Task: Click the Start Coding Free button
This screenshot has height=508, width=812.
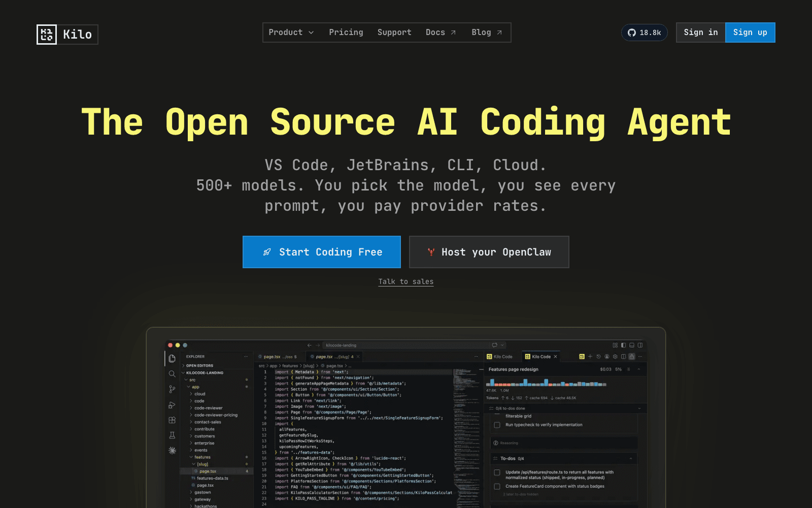Action: [322, 252]
